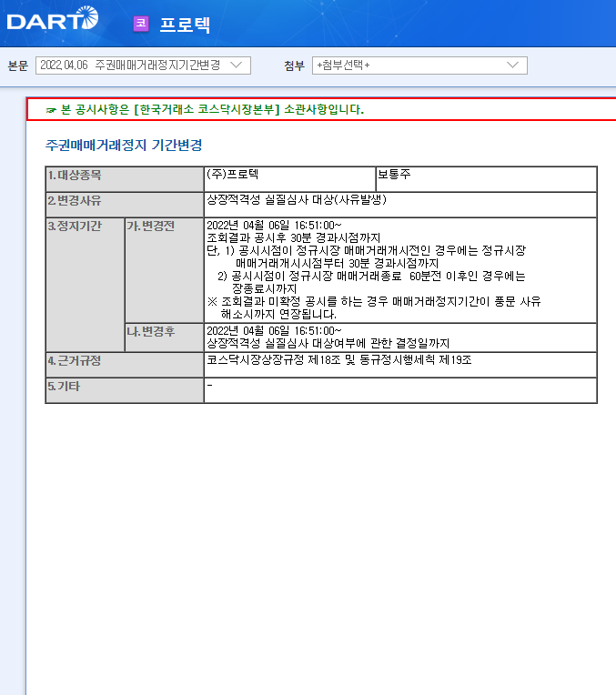Screen dimensions: 616x695
Task: Click the 장종료시까지 text line
Action: (264, 288)
